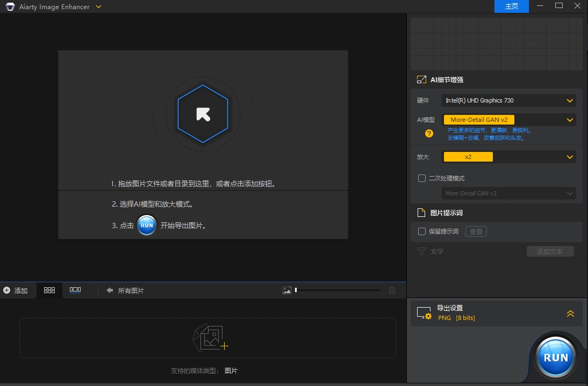Click the AI细节增强 section icon

pyautogui.click(x=421, y=80)
